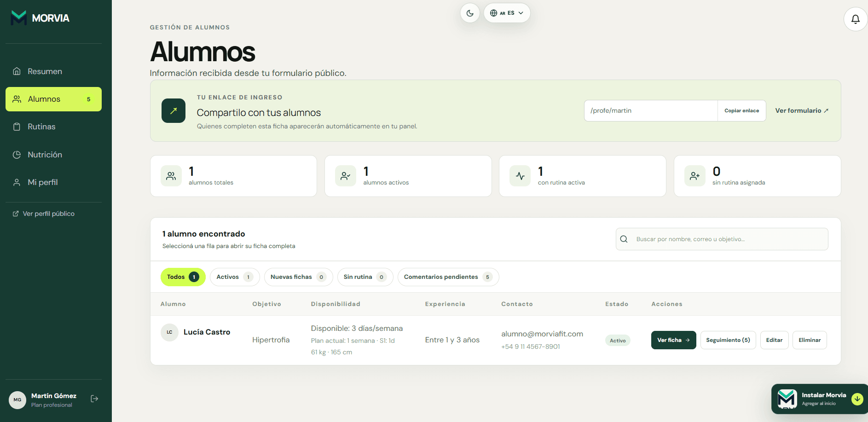Click the Objetivo column header
868x422 pixels.
point(266,304)
